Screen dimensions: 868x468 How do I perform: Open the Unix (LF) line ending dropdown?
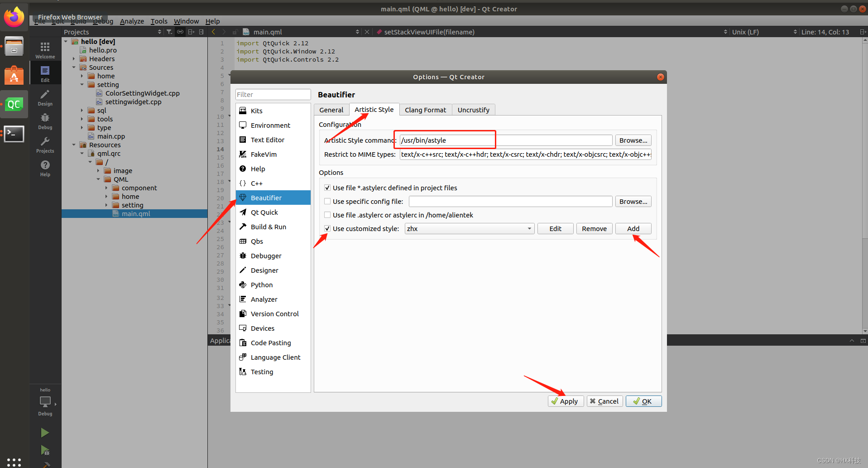click(764, 32)
